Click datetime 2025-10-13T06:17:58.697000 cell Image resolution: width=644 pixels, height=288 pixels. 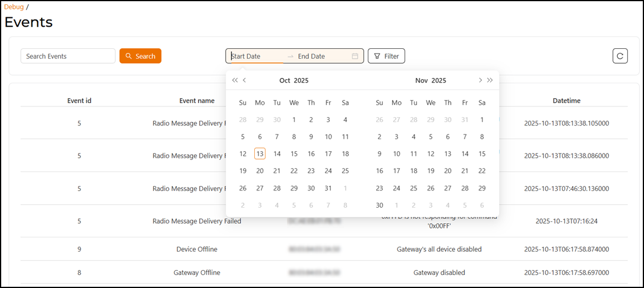(566, 273)
